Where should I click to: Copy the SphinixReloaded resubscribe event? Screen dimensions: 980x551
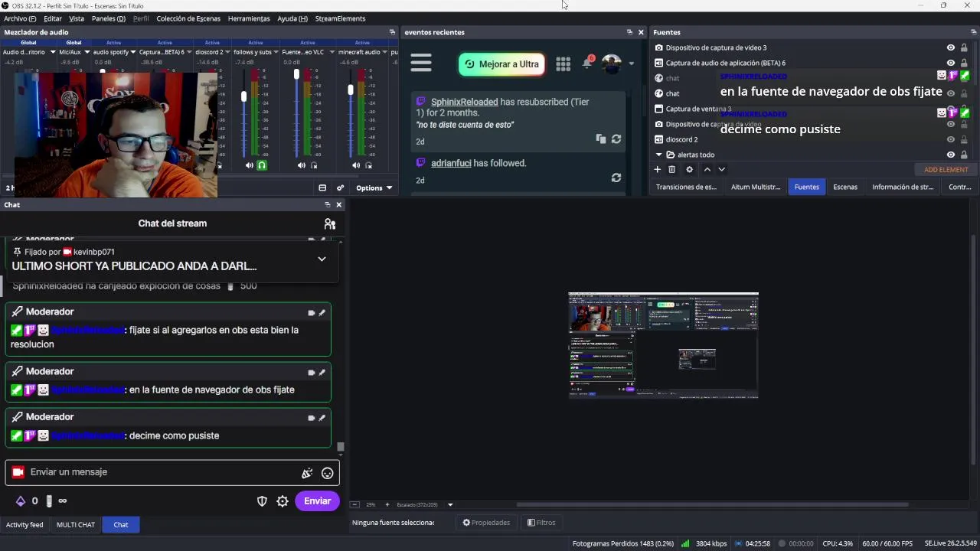[601, 139]
